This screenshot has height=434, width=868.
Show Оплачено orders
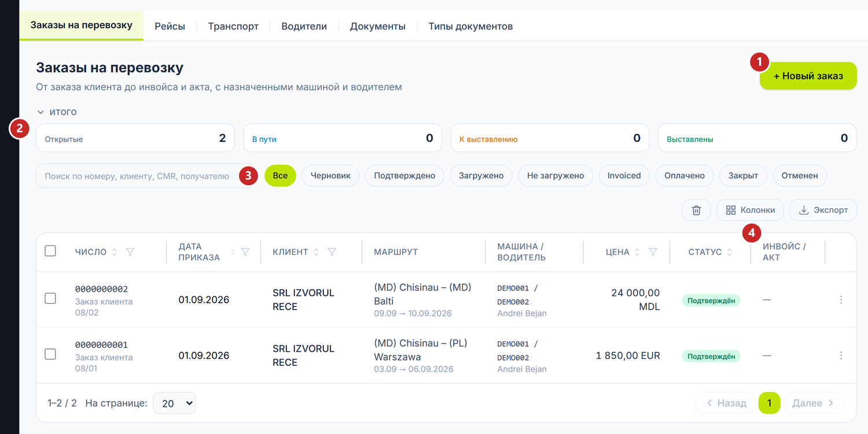point(684,175)
